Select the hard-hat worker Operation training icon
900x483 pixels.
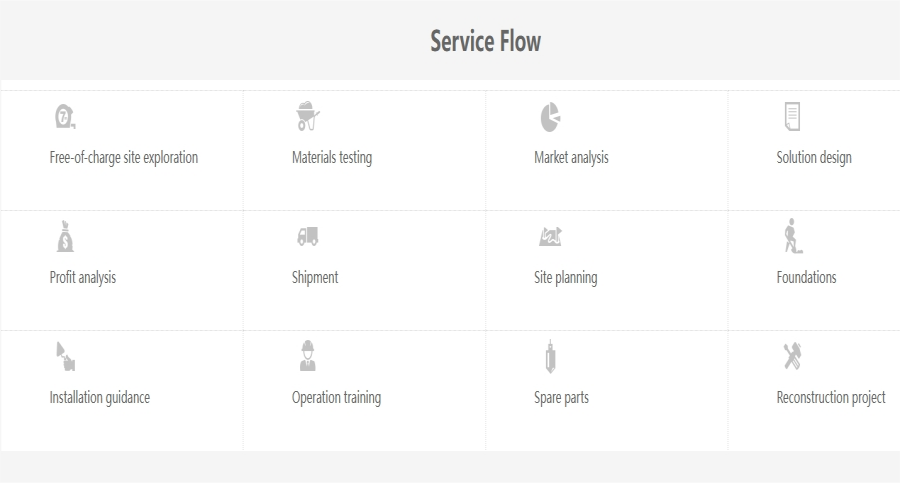(x=307, y=356)
